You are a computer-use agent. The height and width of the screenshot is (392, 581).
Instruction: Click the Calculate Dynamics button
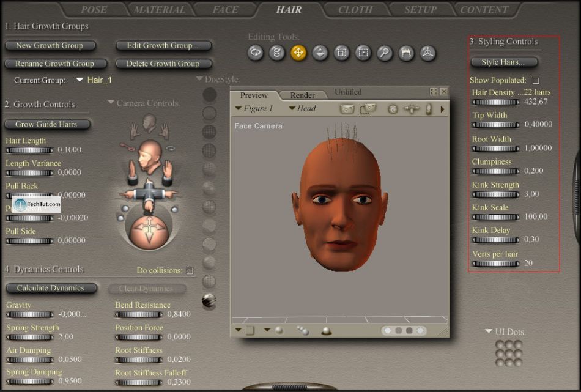coord(51,288)
